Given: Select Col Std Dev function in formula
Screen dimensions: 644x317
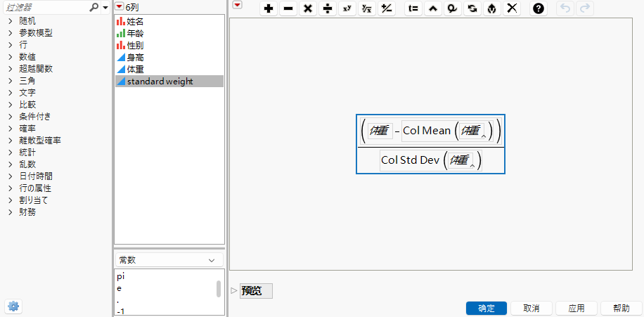Looking at the screenshot, I should click(x=410, y=160).
